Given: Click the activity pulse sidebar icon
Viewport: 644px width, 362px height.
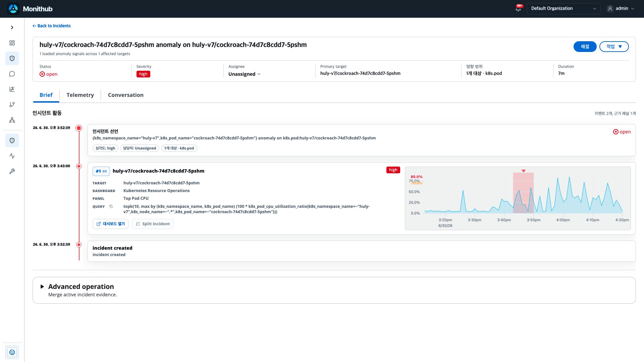Looking at the screenshot, I should [x=12, y=156].
